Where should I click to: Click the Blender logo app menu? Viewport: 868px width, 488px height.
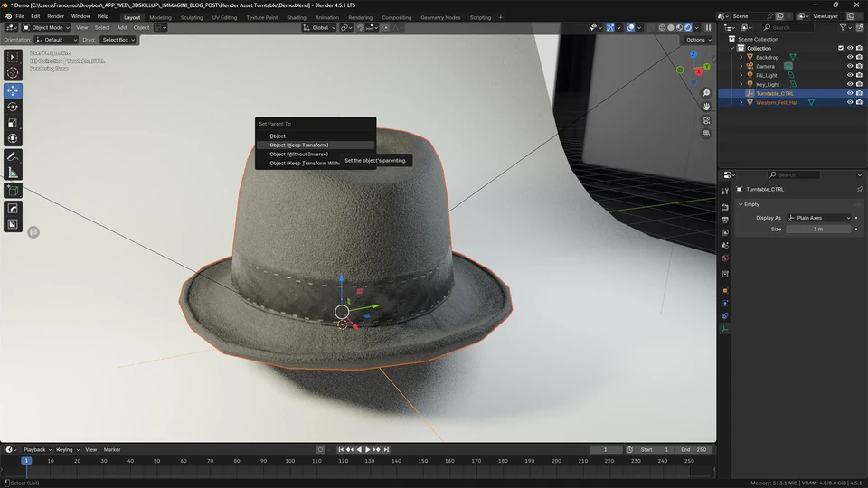click(x=8, y=16)
